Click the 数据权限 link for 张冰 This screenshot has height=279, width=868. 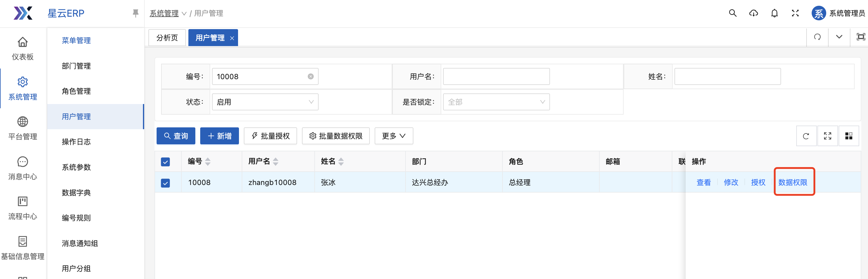[x=793, y=183]
